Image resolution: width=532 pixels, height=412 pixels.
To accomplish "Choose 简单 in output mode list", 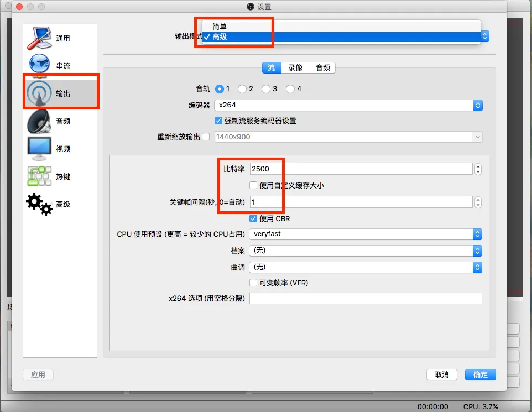I will [341, 27].
